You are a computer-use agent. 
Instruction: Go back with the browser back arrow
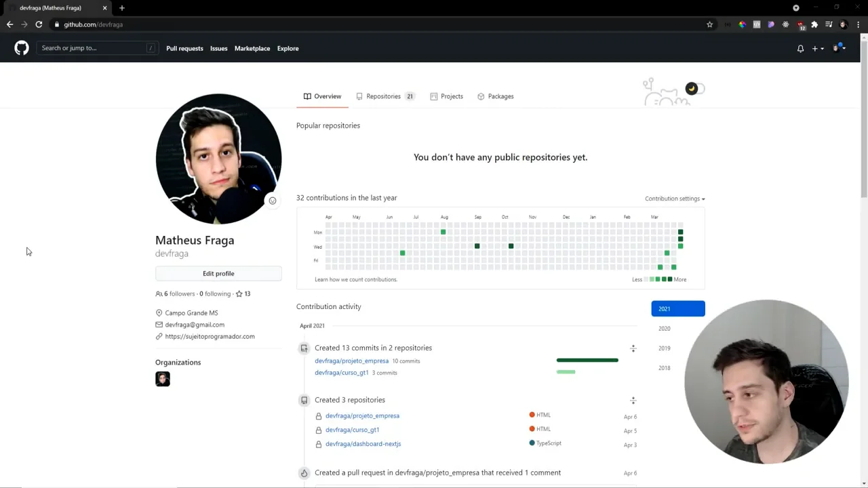[x=9, y=24]
